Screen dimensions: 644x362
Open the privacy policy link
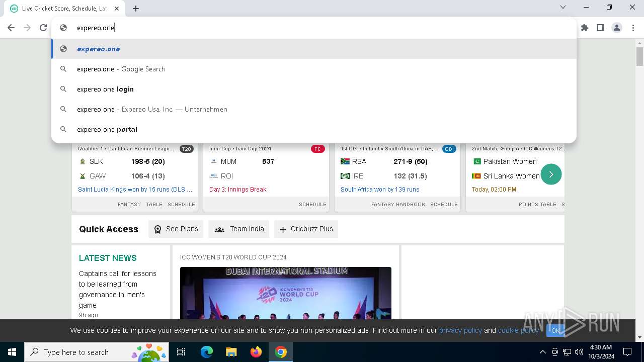[x=460, y=330]
